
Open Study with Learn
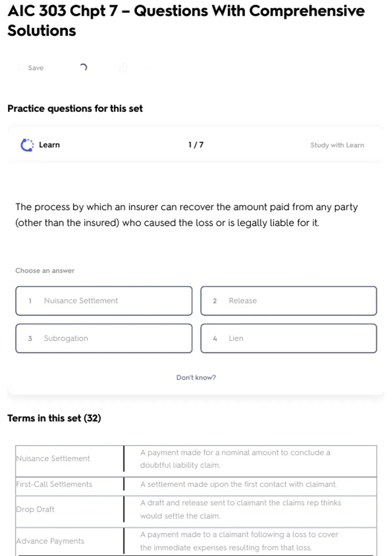(337, 145)
